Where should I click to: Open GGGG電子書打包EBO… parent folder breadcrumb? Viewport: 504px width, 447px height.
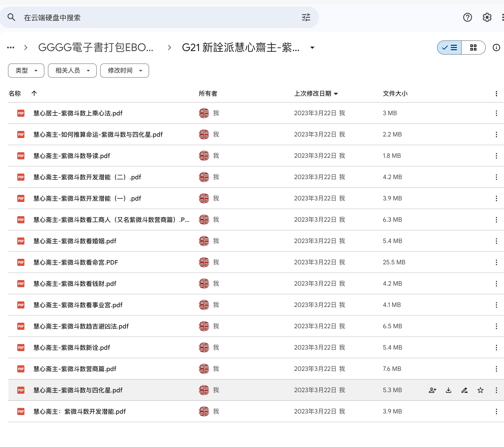coord(96,48)
